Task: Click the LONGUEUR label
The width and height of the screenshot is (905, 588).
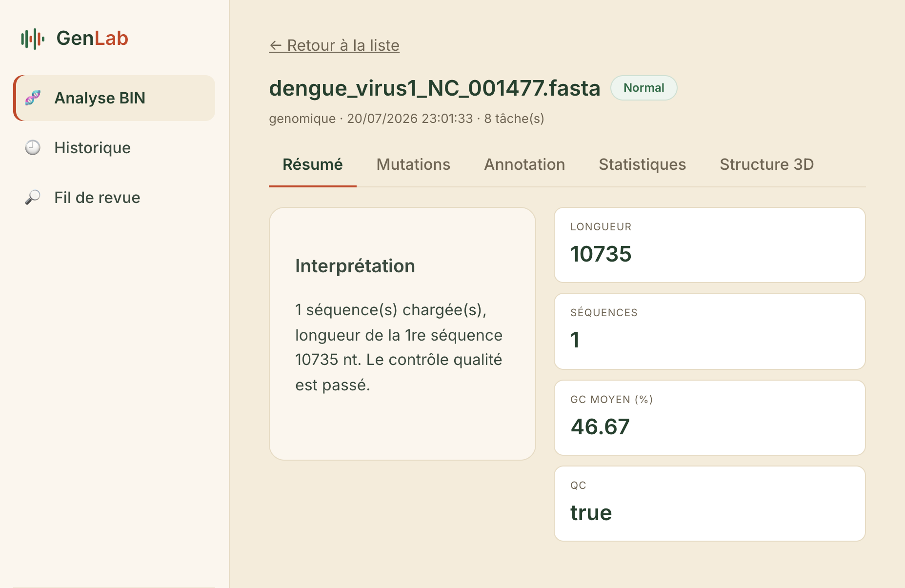Action: [x=601, y=227]
